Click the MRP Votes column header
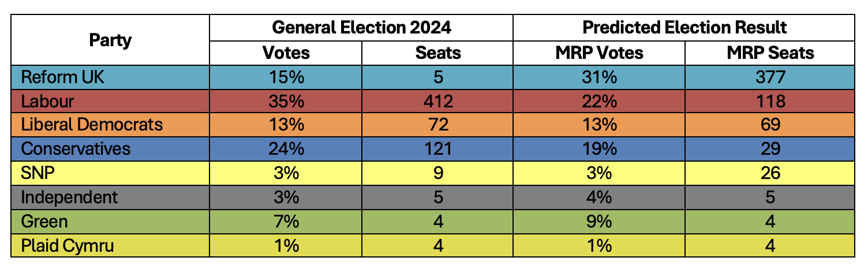Image resolution: width=868 pixels, height=276 pixels. coord(598,53)
